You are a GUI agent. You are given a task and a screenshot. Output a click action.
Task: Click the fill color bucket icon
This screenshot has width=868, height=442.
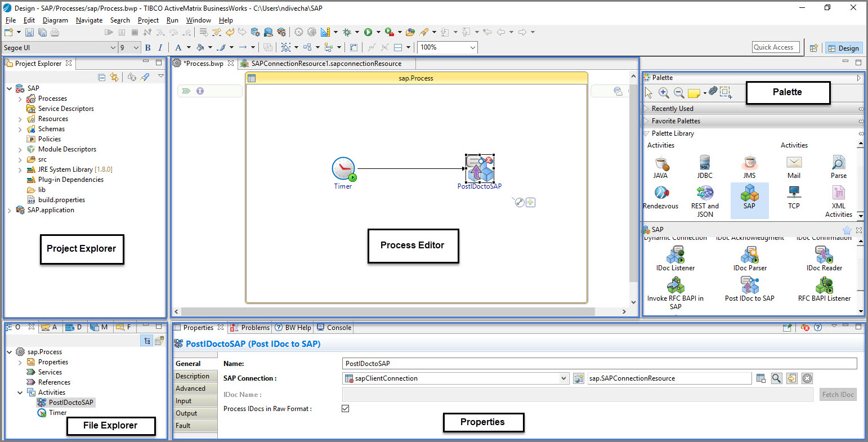(x=199, y=48)
